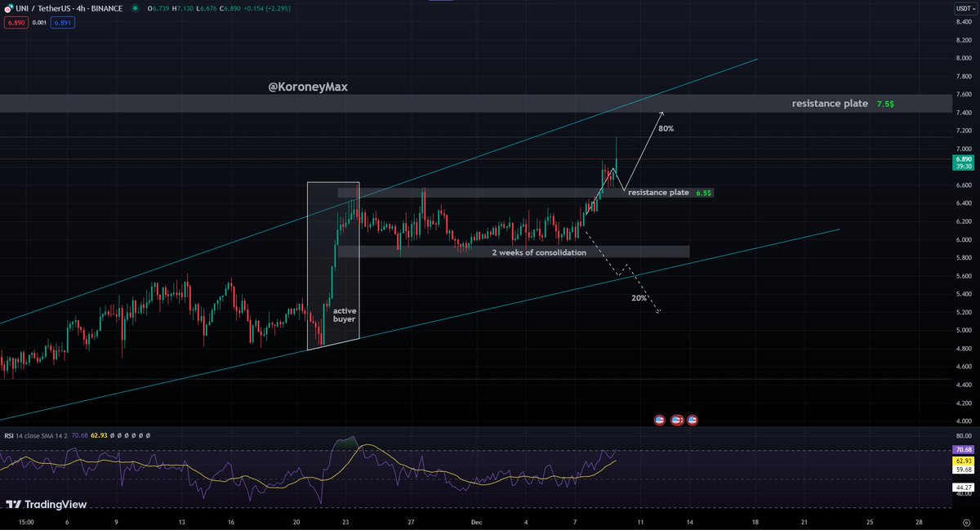Click the 8.400 price scale label
This screenshot has width=980, height=530.
tap(964, 21)
